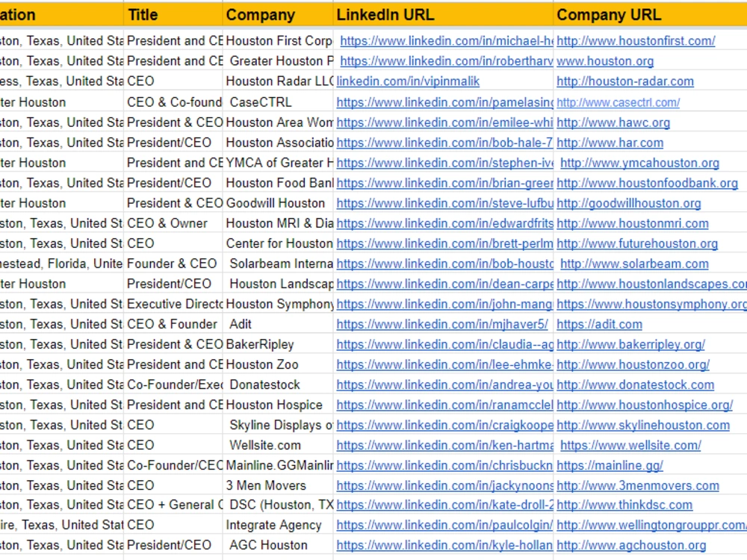Image resolution: width=747 pixels, height=560 pixels.
Task: Select the Founder & CEO title cell
Action: (173, 264)
